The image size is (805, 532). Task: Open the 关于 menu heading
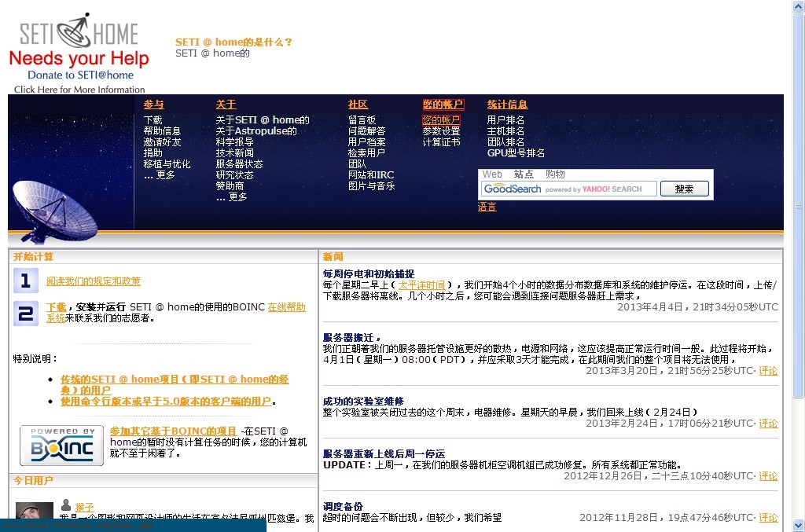[x=226, y=105]
